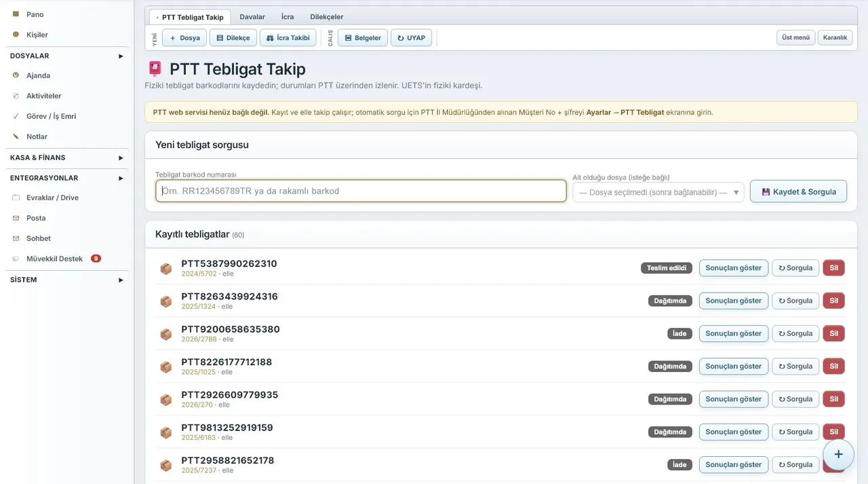This screenshot has width=868, height=484.
Task: Run UYAP sync from toolbar
Action: tap(411, 38)
